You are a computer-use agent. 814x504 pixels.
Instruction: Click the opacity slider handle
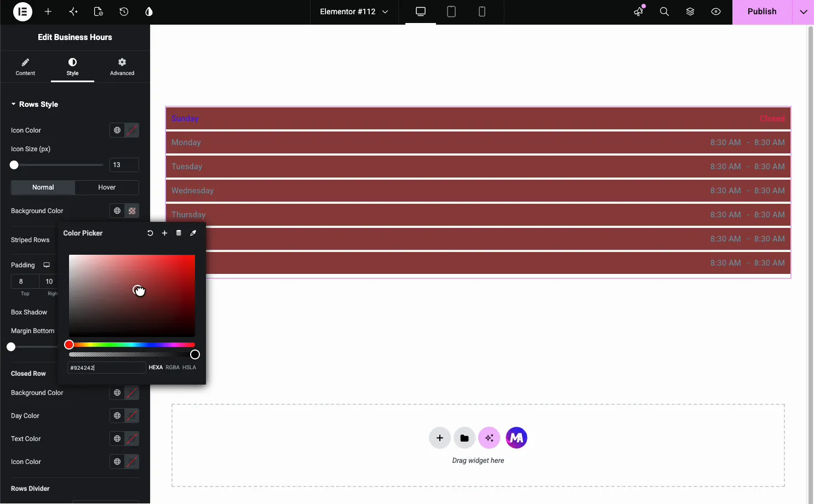click(195, 354)
